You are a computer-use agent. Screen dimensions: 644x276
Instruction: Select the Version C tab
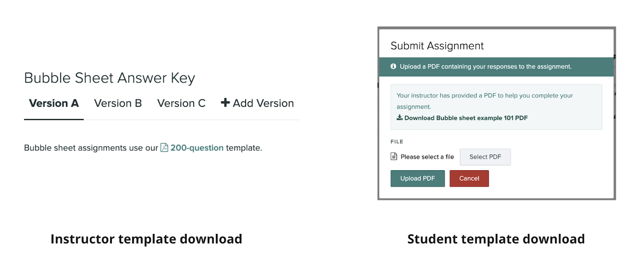[181, 103]
